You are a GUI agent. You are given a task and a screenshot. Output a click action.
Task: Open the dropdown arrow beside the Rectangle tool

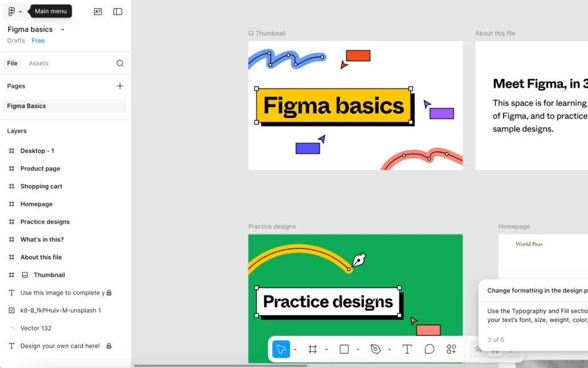(358, 349)
